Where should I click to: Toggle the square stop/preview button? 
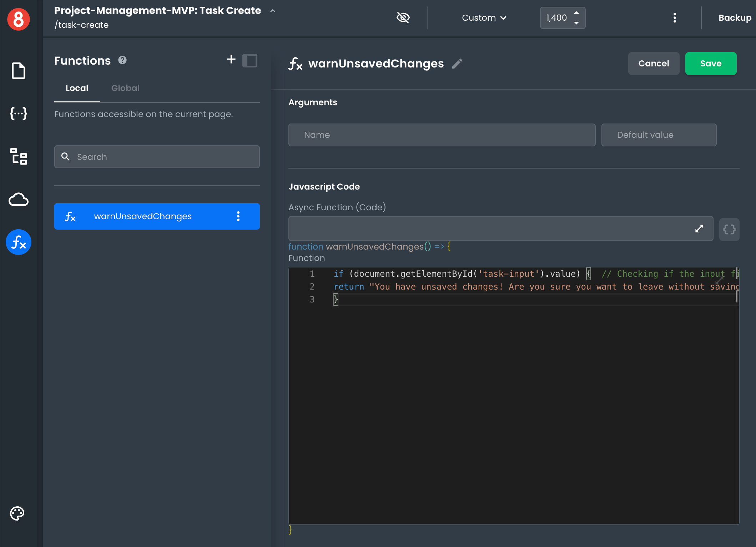point(250,60)
